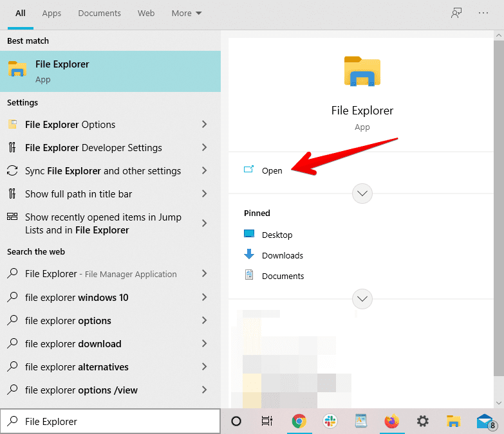Viewport: 504px width, 434px height.
Task: Expand the chevron on file explorer options (non-/view) row
Action: pos(204,320)
